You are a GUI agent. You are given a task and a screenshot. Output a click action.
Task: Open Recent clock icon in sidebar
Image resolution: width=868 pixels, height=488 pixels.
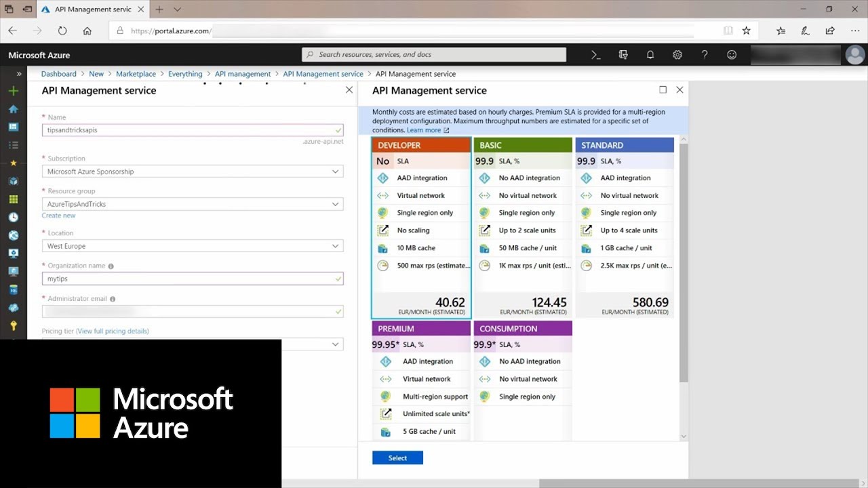pyautogui.click(x=14, y=218)
